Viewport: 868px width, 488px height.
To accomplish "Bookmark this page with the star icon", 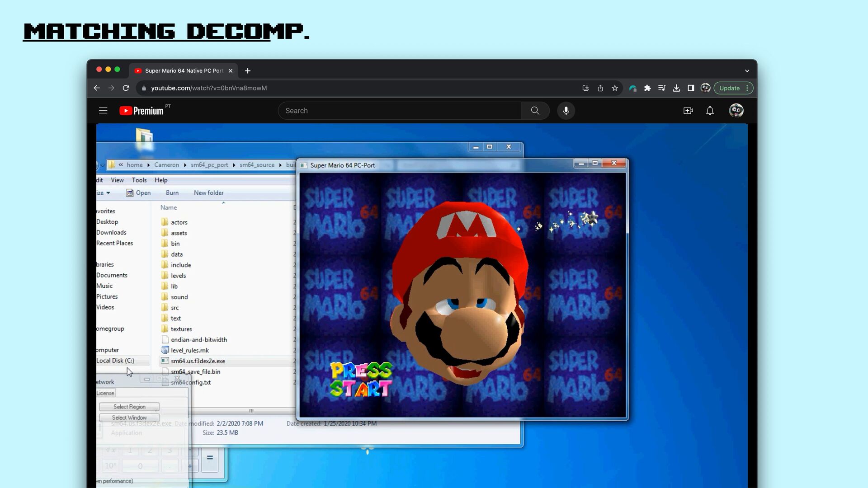I will (615, 88).
